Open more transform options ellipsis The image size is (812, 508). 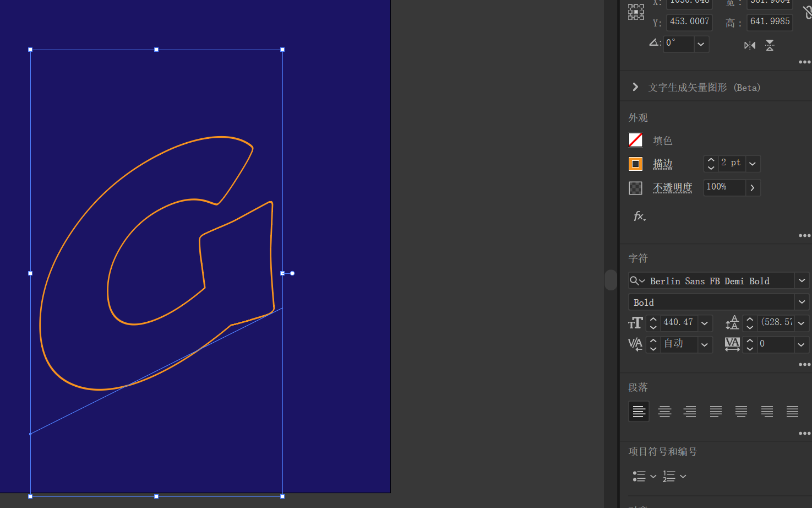pyautogui.click(x=805, y=62)
